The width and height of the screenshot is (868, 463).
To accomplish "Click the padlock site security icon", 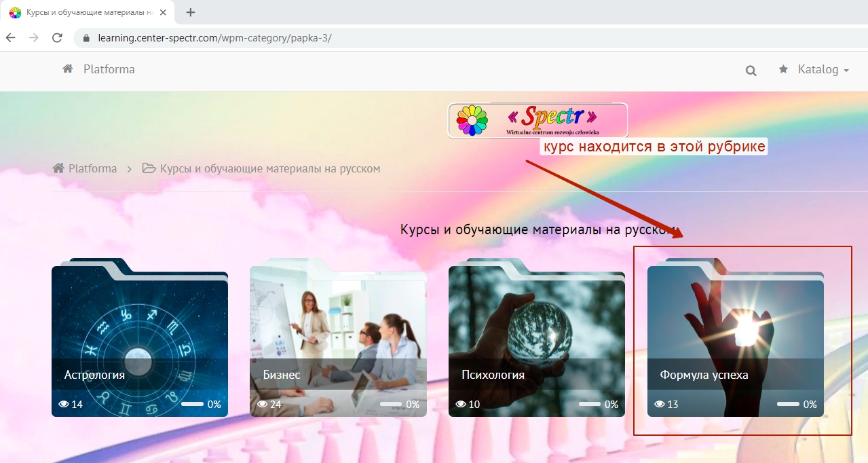I will pos(86,38).
